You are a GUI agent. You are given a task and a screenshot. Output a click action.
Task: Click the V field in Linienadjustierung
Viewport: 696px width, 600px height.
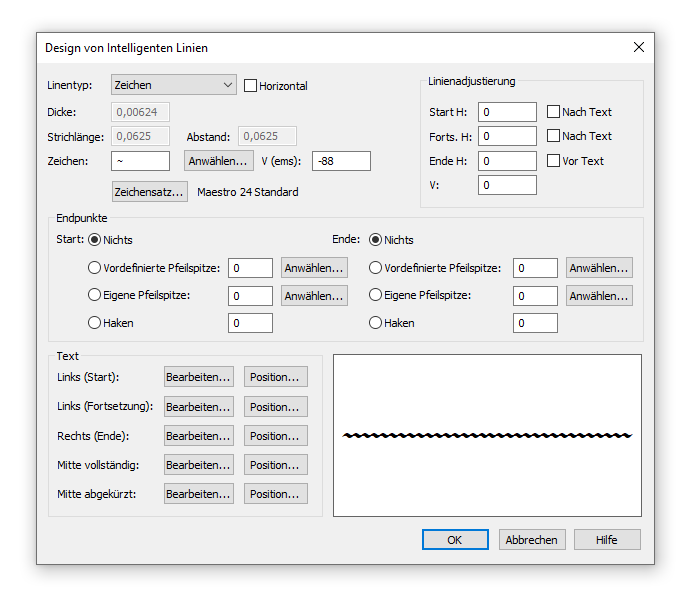point(507,185)
